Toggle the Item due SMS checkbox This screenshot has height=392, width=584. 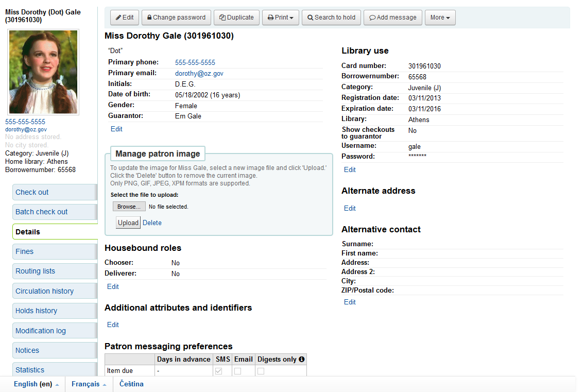coord(219,371)
